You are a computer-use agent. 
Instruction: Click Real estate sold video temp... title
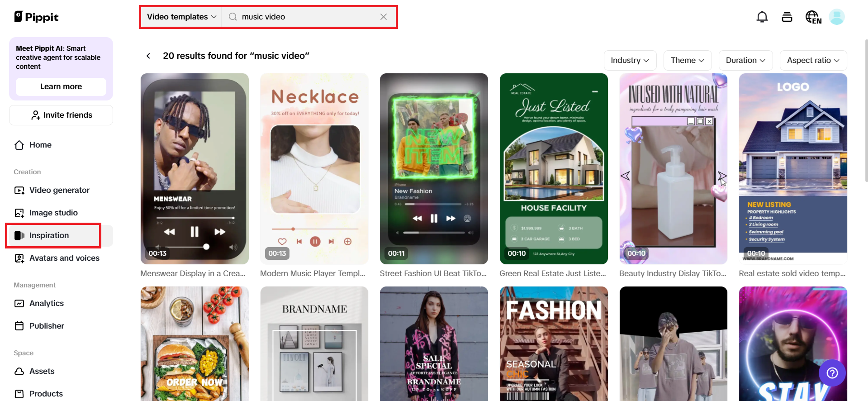(792, 273)
